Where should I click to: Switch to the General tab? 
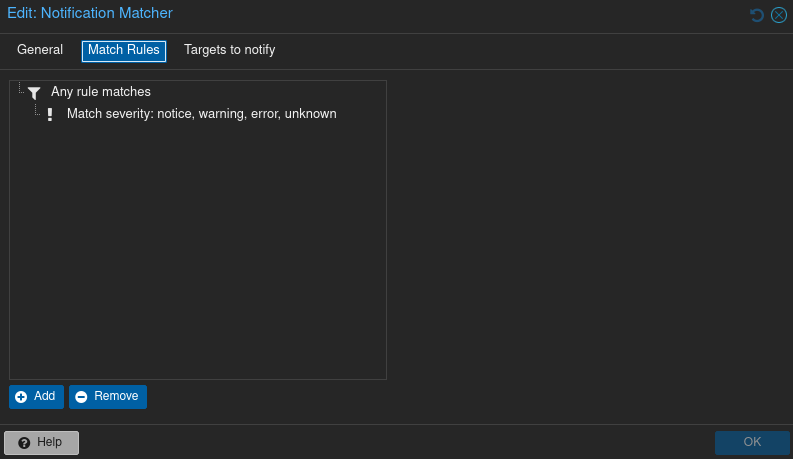[x=40, y=50]
